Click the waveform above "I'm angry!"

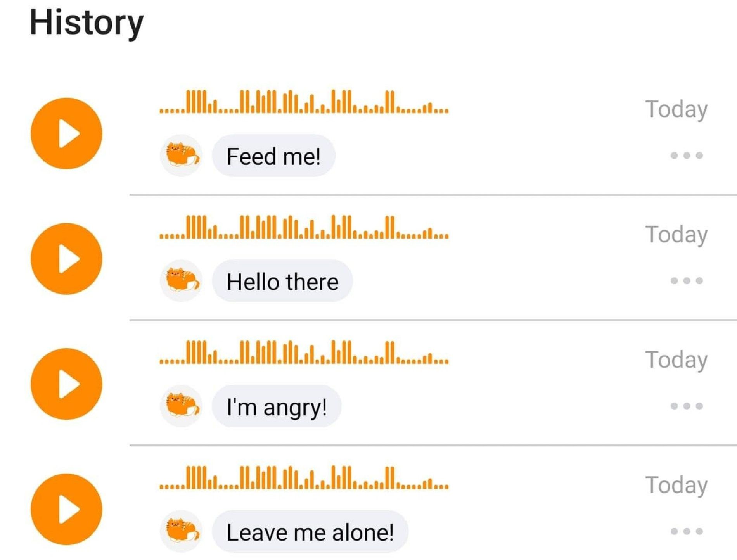pyautogui.click(x=304, y=352)
